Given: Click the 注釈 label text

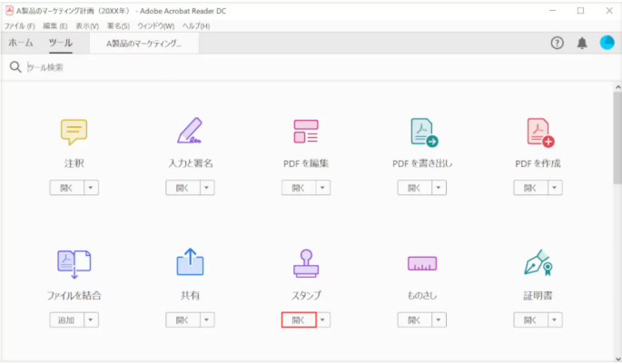Looking at the screenshot, I should click(x=74, y=163).
